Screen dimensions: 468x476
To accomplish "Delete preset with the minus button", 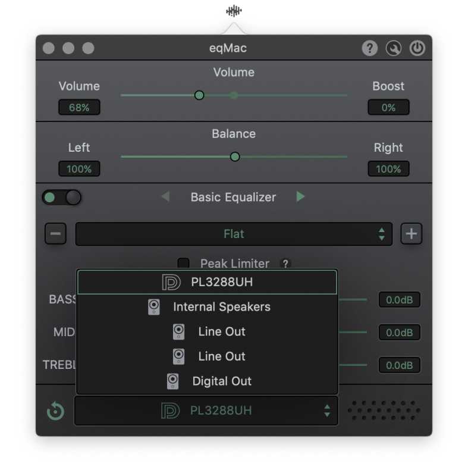I will [55, 233].
